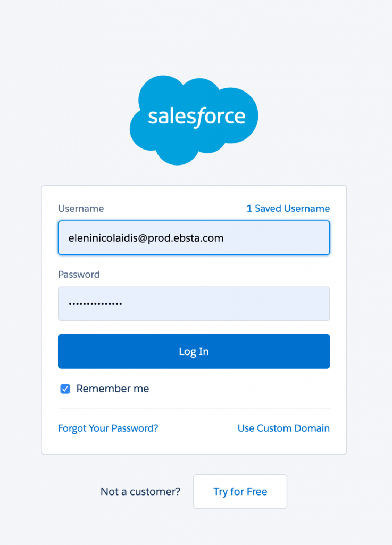Open the Forgot Your Password link
Image resolution: width=392 pixels, height=545 pixels.
click(108, 428)
